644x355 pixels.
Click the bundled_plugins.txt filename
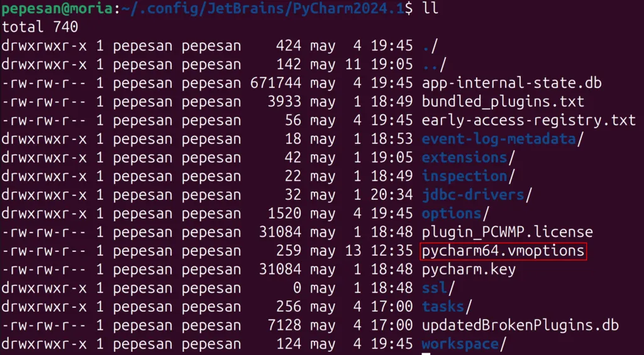(x=502, y=102)
